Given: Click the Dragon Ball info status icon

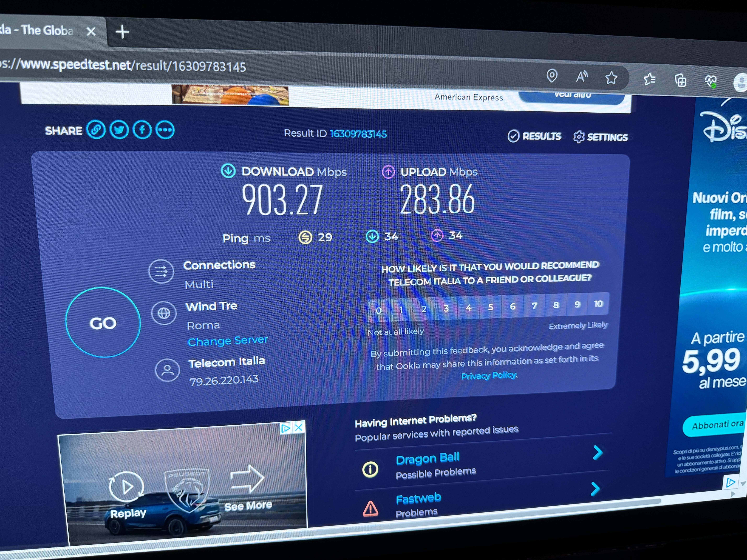Looking at the screenshot, I should [370, 470].
